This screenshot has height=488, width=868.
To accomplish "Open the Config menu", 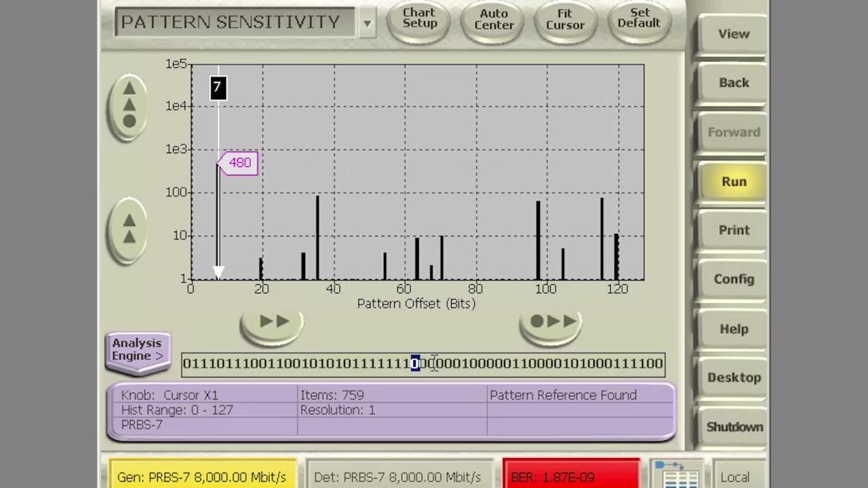I will tap(734, 279).
